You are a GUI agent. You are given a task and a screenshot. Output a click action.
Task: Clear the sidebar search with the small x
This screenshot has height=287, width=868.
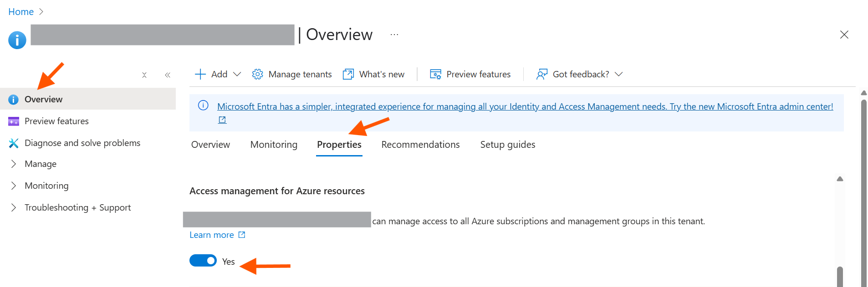pyautogui.click(x=144, y=75)
